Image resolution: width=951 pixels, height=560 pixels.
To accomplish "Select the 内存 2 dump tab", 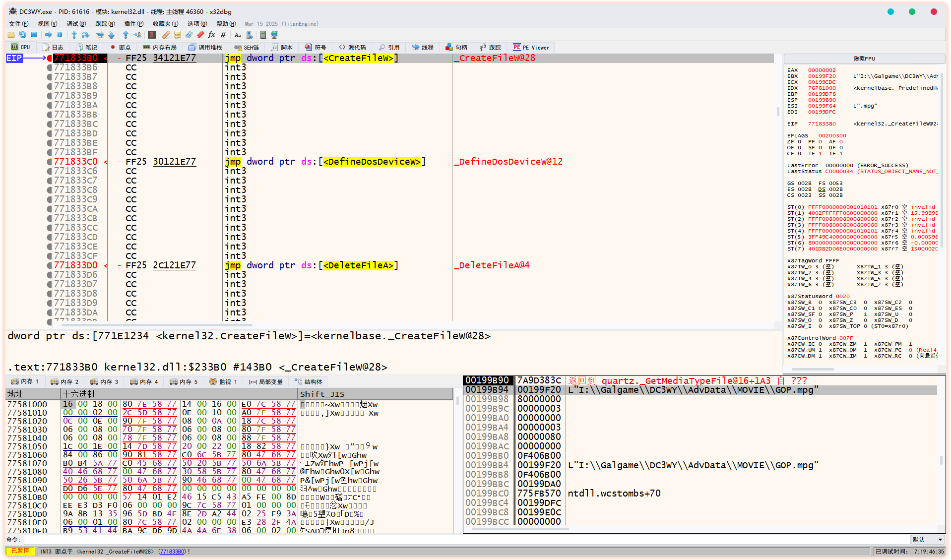I will (x=64, y=382).
